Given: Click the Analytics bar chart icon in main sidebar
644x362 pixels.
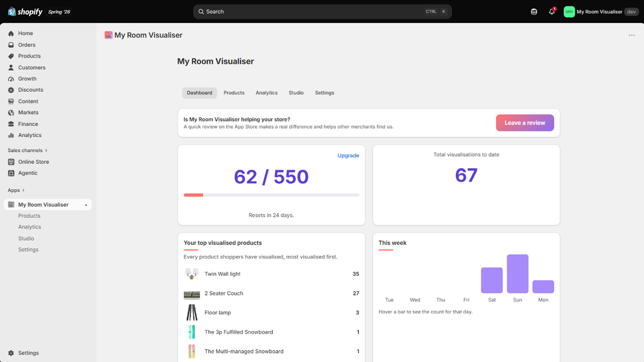Looking at the screenshot, I should click(11, 135).
